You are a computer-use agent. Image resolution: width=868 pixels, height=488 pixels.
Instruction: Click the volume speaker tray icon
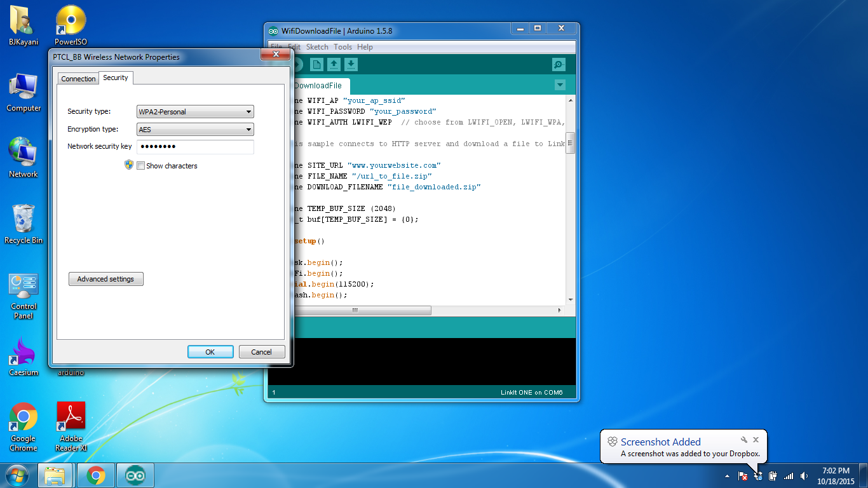[804, 476]
